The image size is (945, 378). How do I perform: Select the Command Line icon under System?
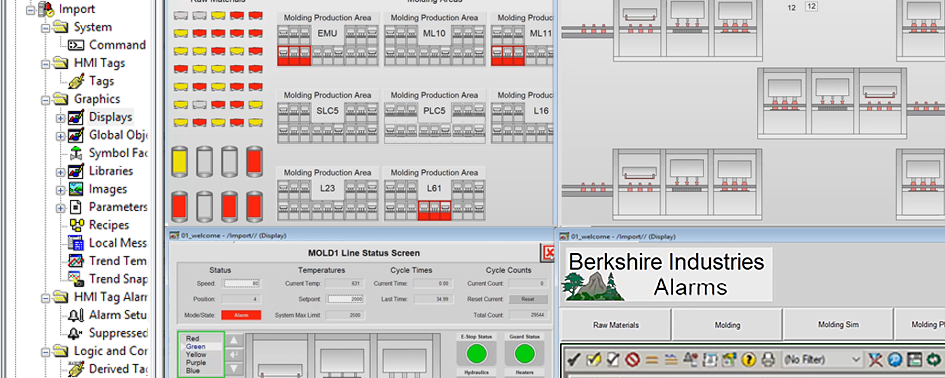coord(77,45)
